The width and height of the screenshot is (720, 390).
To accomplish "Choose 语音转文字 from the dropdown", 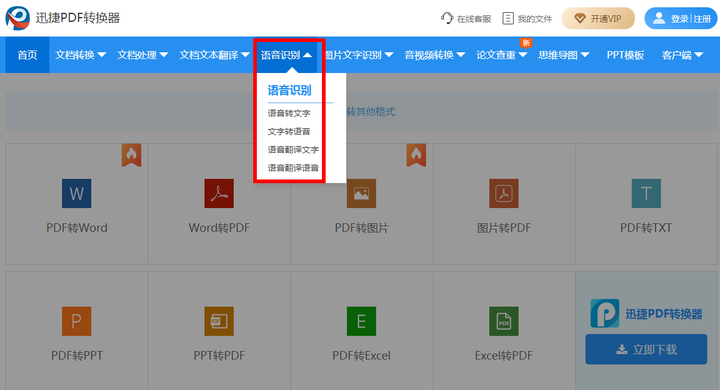I will pyautogui.click(x=289, y=113).
